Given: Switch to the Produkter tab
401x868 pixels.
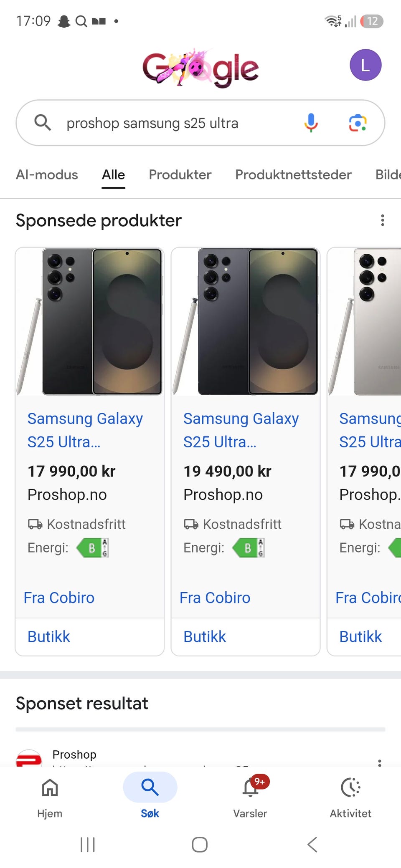Looking at the screenshot, I should click(180, 174).
